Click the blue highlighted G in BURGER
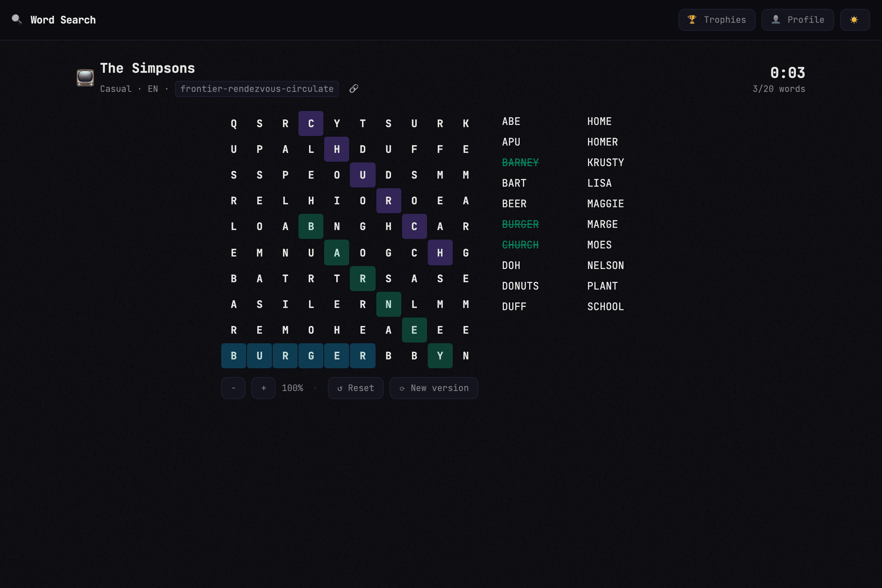The width and height of the screenshot is (882, 588). [x=311, y=356]
